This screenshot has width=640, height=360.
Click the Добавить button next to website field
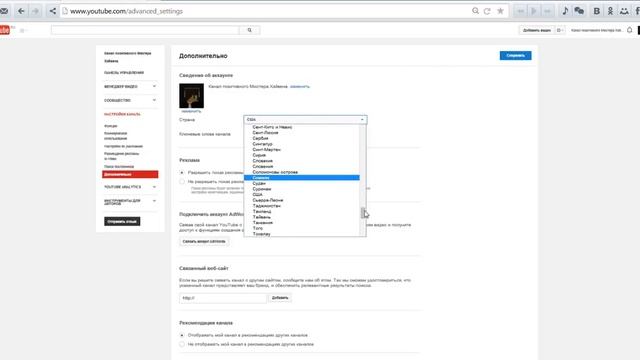280,298
